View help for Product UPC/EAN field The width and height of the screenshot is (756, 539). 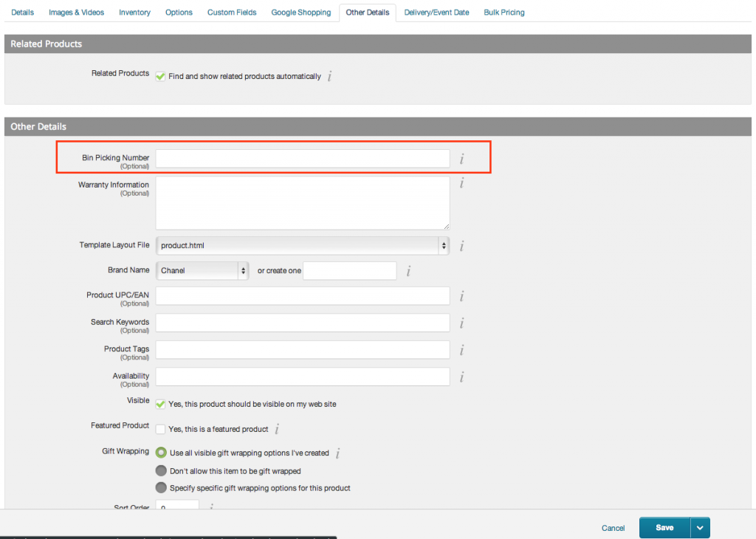pyautogui.click(x=461, y=295)
